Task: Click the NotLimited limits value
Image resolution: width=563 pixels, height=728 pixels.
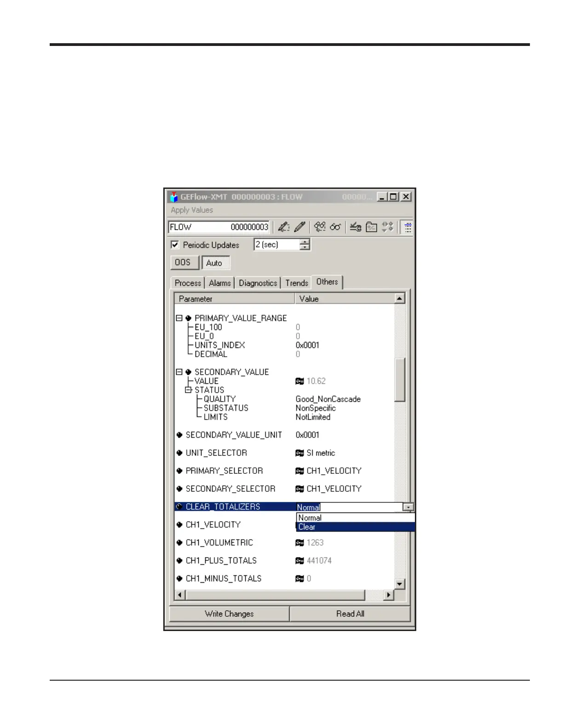Action: (x=313, y=417)
